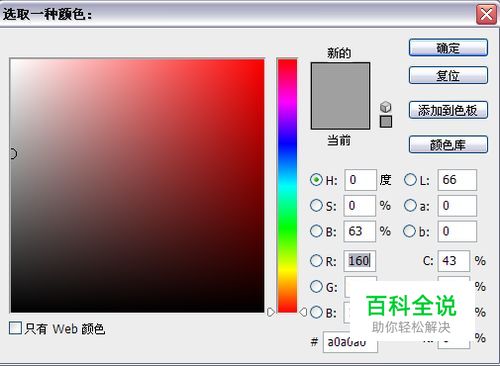Click the C cyan field showing 43

(x=454, y=261)
